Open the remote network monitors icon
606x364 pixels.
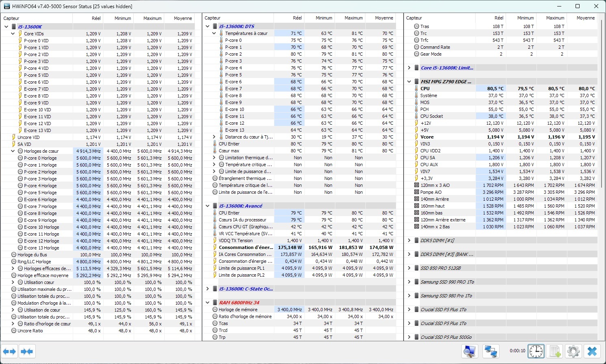491,351
